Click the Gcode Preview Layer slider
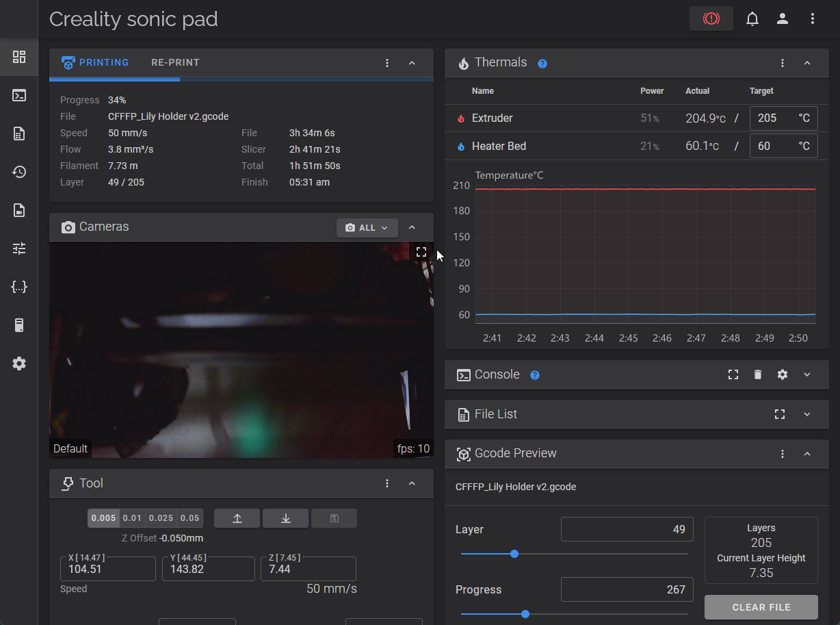This screenshot has height=625, width=840. [575, 554]
